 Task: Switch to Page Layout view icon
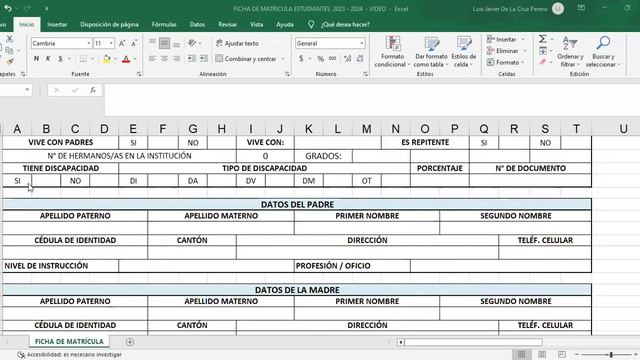point(542,354)
